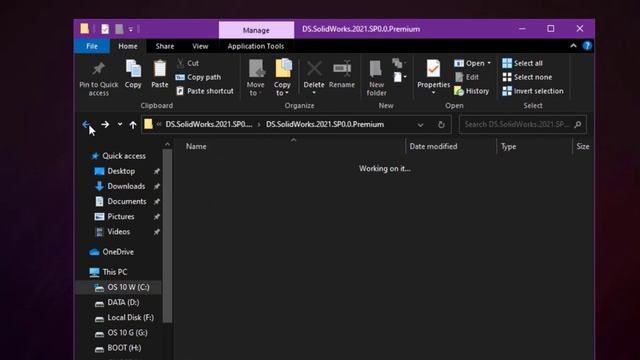Click Paste shortcut command

(x=205, y=91)
